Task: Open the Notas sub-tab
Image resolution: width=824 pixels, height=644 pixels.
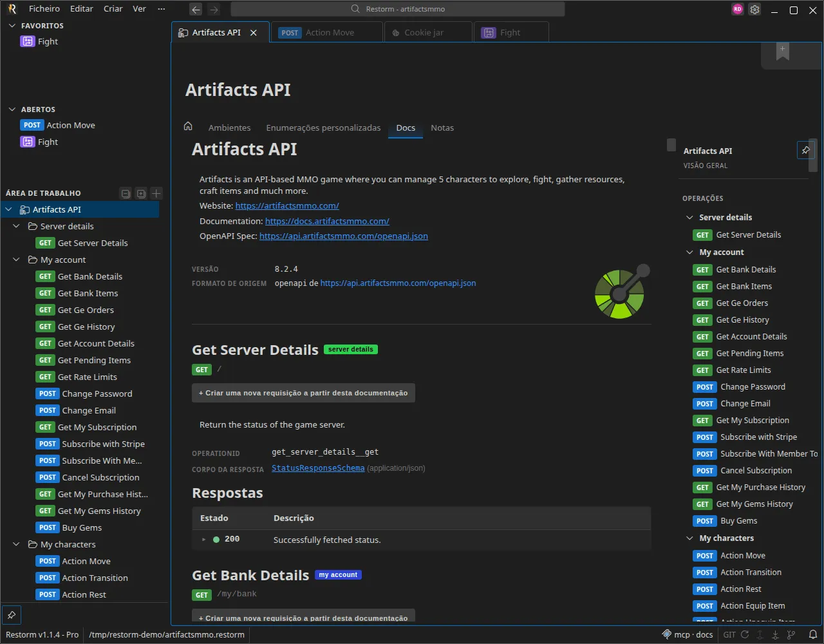Action: [442, 128]
